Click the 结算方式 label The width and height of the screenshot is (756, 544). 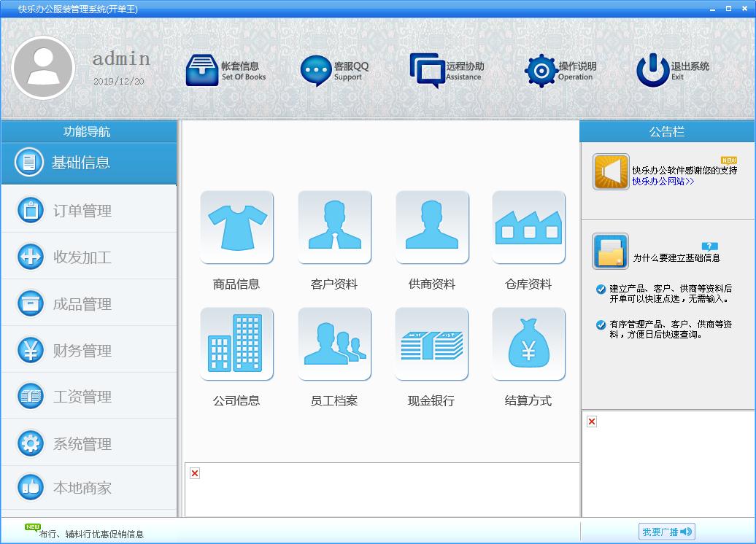pos(528,401)
